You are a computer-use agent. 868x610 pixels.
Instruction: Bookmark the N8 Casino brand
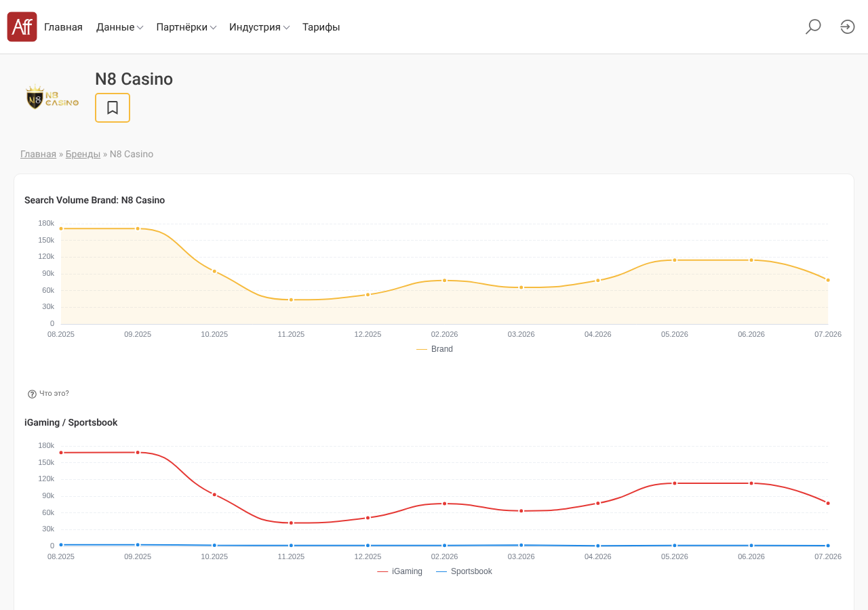(x=113, y=108)
